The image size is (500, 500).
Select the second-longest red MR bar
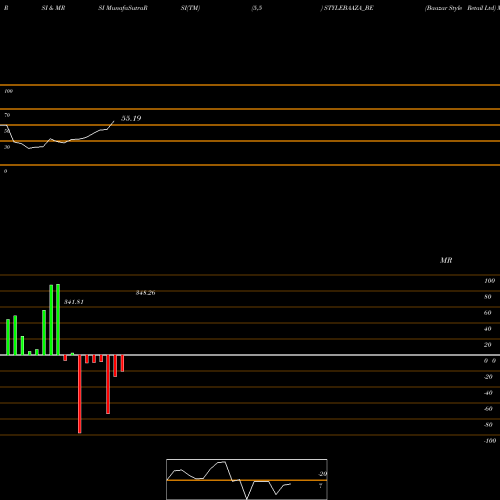pos(108,384)
